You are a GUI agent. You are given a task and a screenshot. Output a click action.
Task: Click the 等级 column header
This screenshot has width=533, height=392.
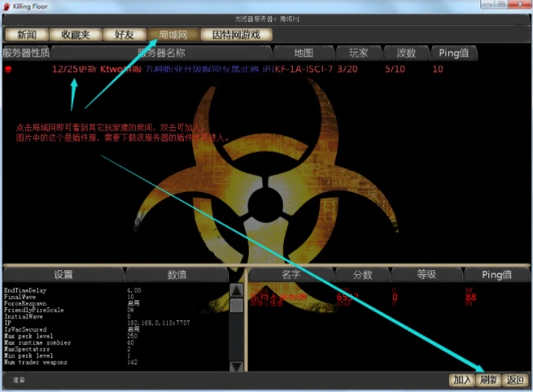pos(426,274)
